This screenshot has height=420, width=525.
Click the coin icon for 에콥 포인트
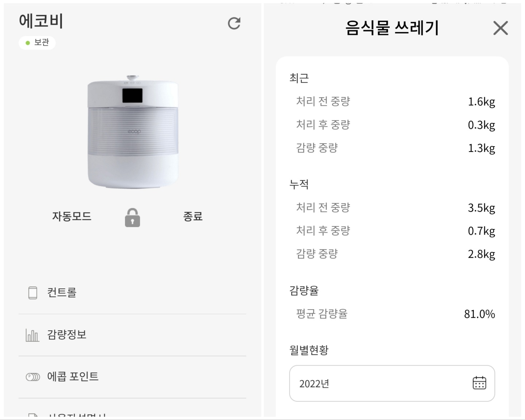pyautogui.click(x=33, y=377)
